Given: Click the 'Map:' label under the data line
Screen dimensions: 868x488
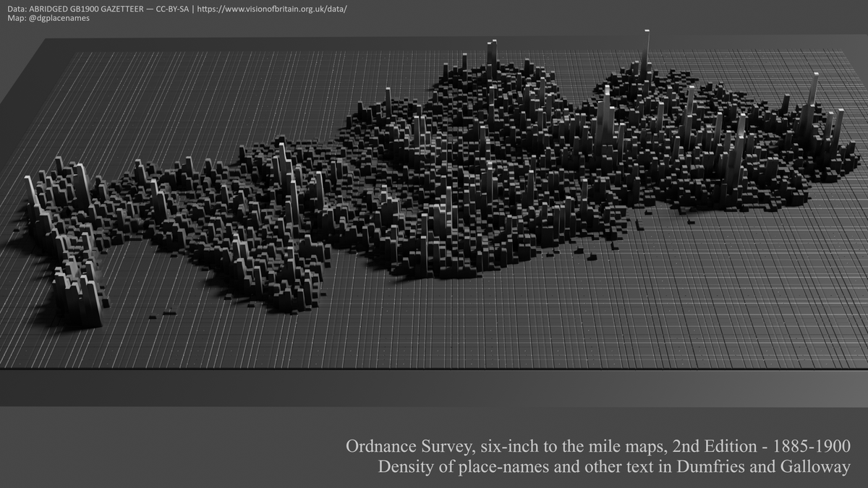Looking at the screenshot, I should 16,18.
